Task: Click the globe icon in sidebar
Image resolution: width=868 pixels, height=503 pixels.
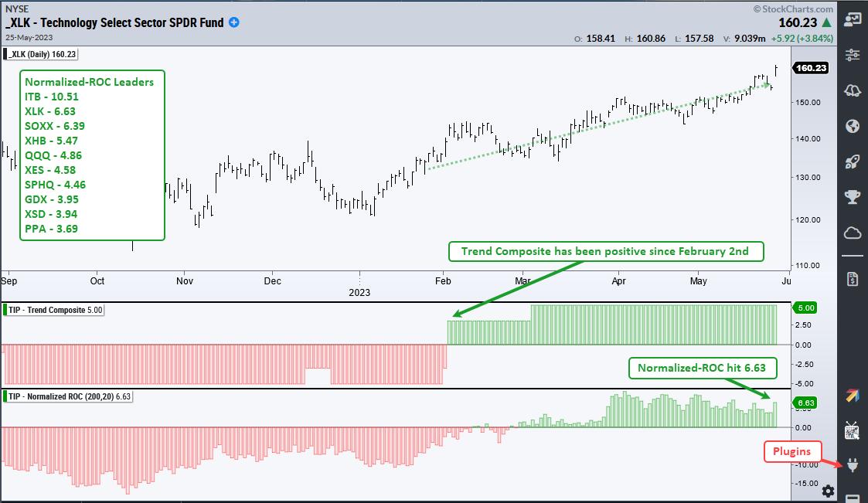Action: point(853,126)
